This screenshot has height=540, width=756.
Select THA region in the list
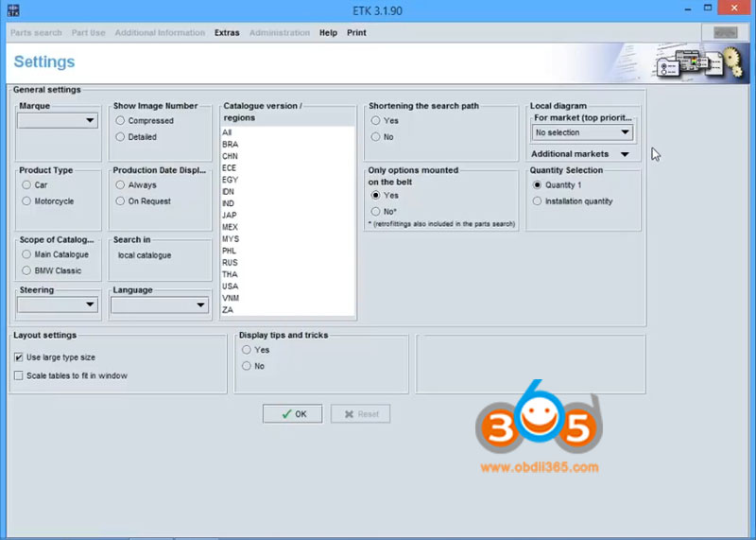(x=288, y=274)
